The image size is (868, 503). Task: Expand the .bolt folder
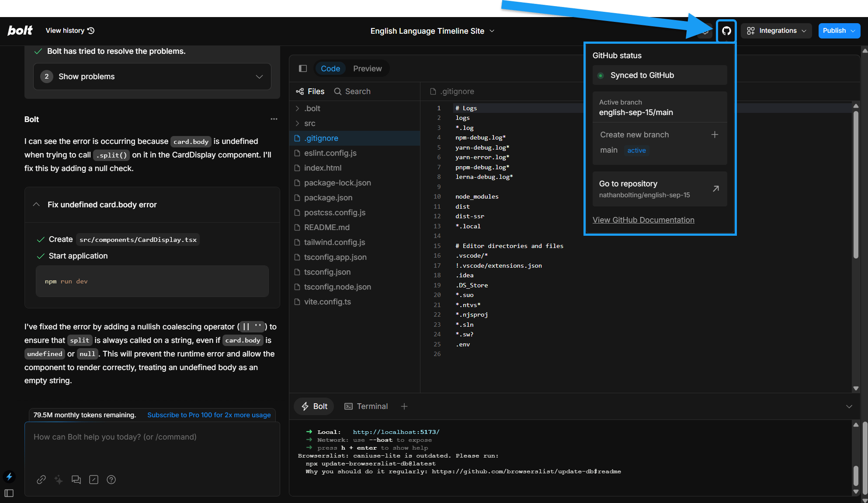[x=354, y=108]
